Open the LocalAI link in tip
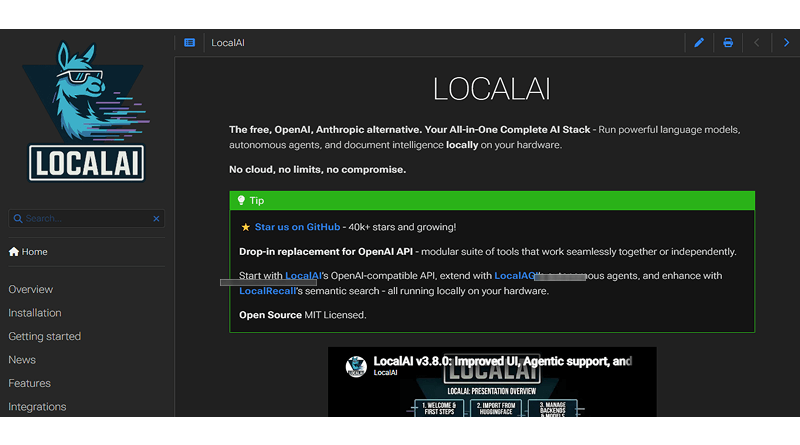 click(303, 276)
